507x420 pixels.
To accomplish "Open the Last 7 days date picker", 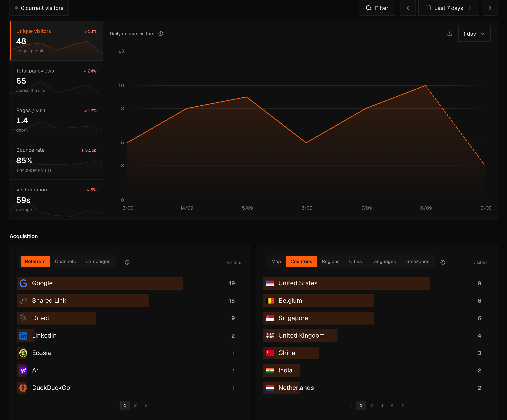I will (448, 8).
